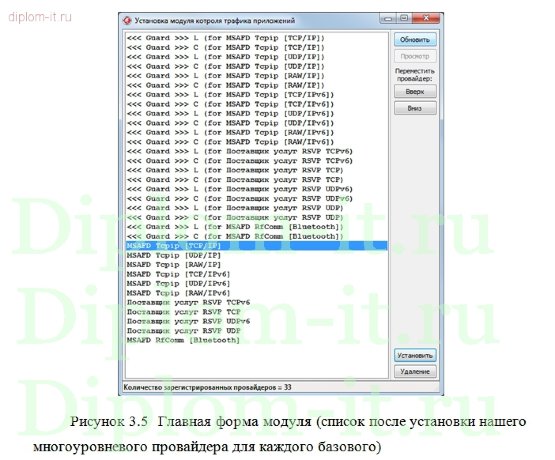Select Guard L for Поставщик услуг RSVP UDPv6

coord(256,189)
